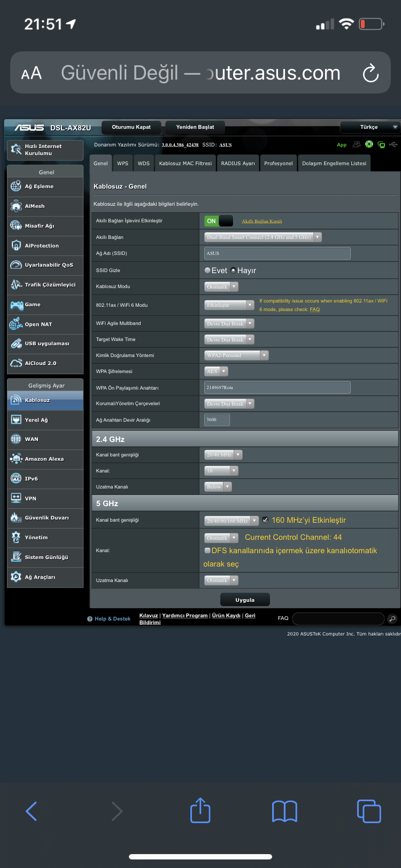Click the firmware version 3.0.0.4.386_42438 link
Screen dimensions: 401x868
coord(180,145)
